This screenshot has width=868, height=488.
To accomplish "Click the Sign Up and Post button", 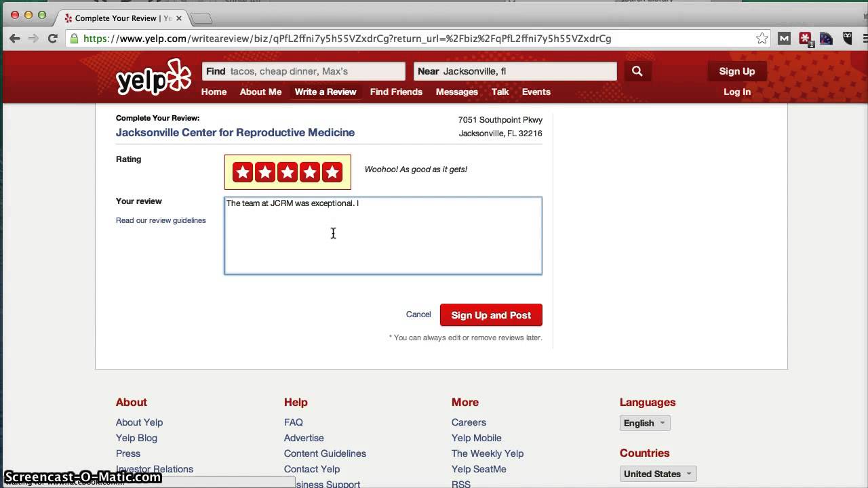I will click(x=491, y=315).
